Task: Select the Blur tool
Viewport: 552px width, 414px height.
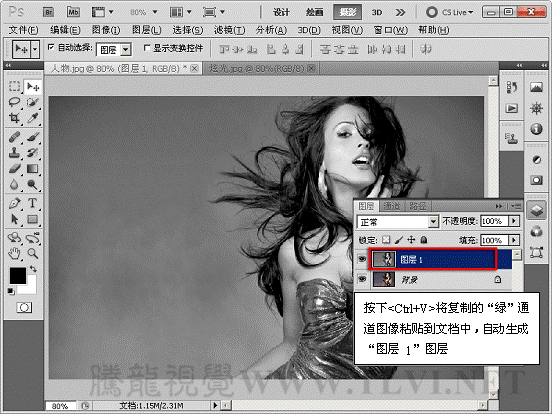Action: coord(14,184)
